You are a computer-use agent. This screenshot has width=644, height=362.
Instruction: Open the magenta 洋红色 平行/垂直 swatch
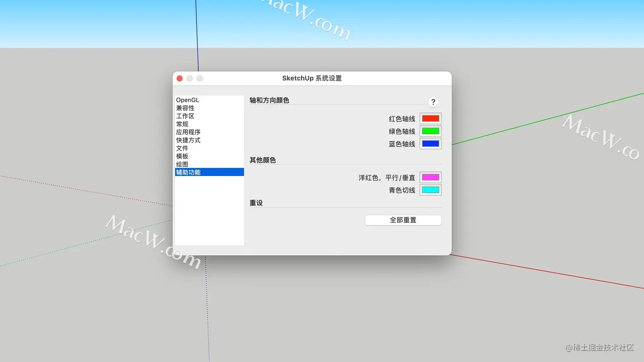click(x=431, y=177)
